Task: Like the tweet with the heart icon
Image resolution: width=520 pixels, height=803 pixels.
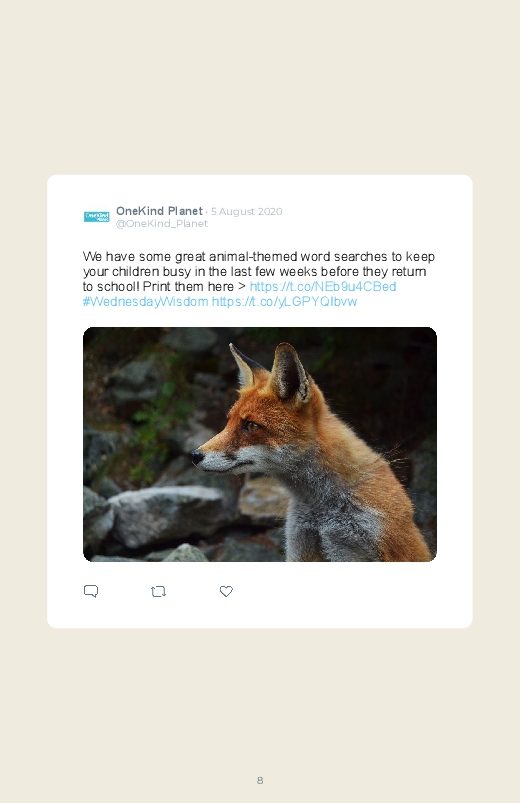Action: pyautogui.click(x=226, y=591)
